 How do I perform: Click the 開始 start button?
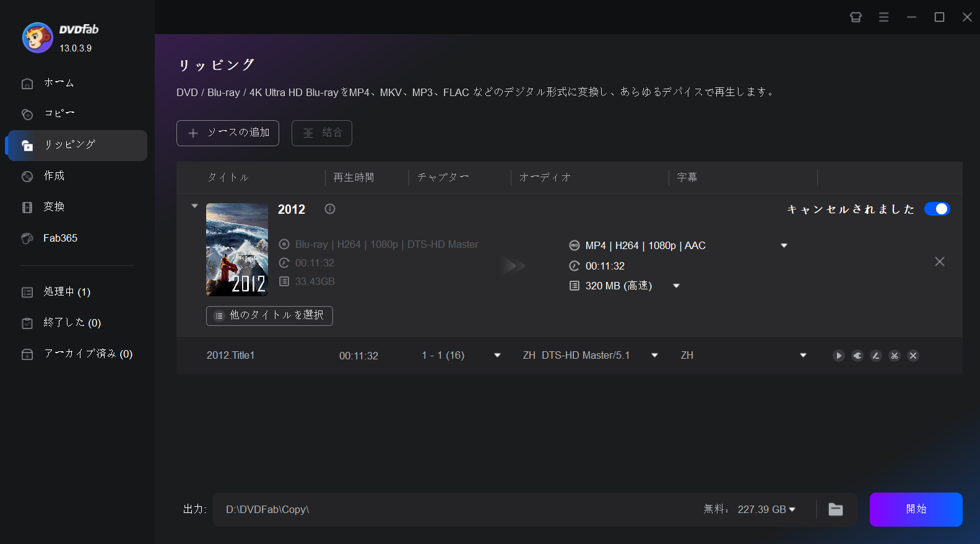coord(916,509)
